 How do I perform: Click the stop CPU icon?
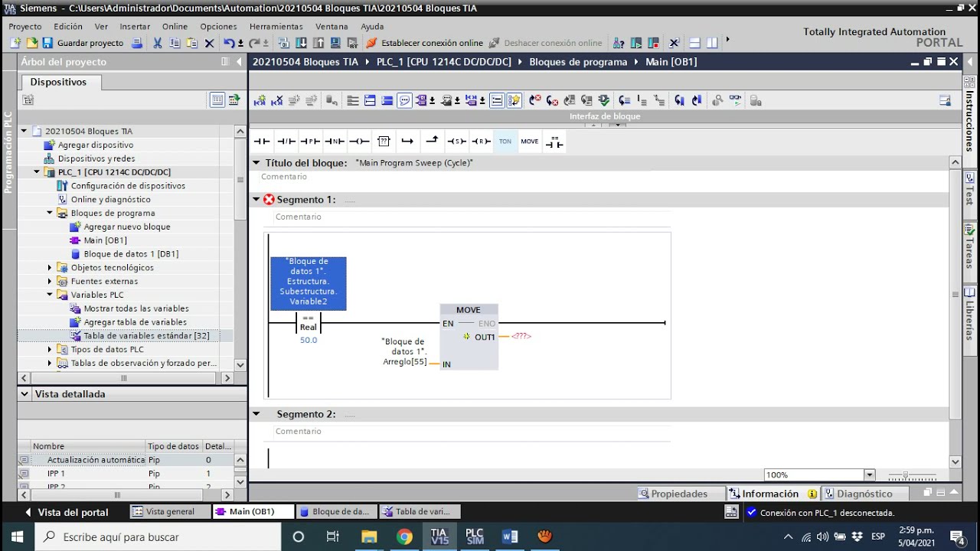[x=653, y=43]
